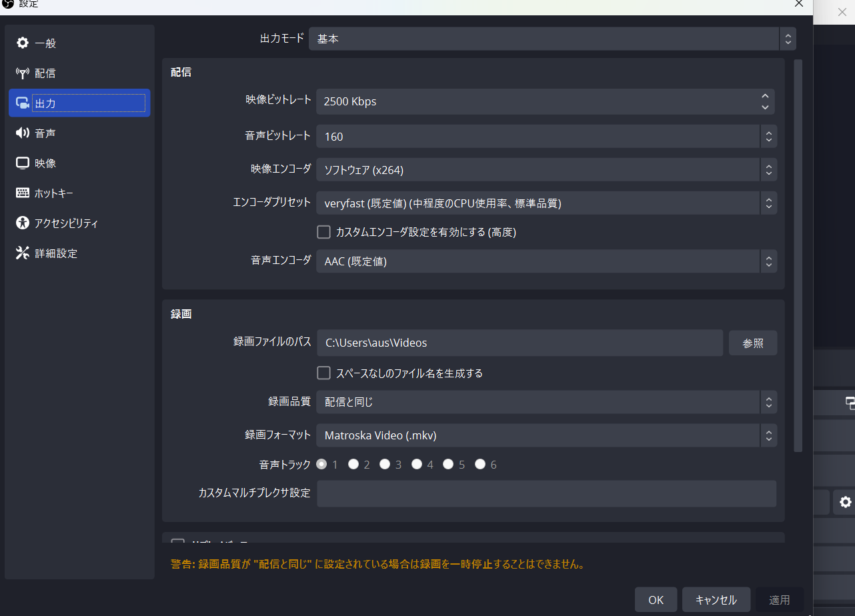
Task: Click the キャンセル button
Action: 716,600
